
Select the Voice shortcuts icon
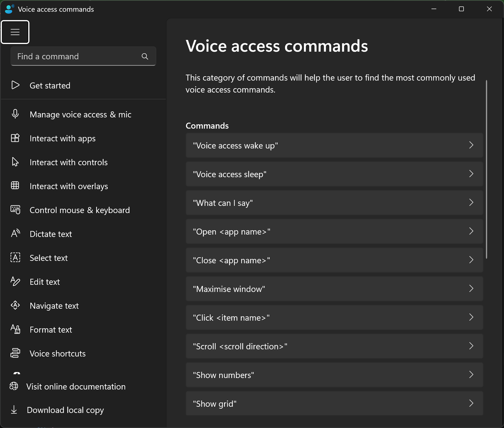pyautogui.click(x=15, y=353)
